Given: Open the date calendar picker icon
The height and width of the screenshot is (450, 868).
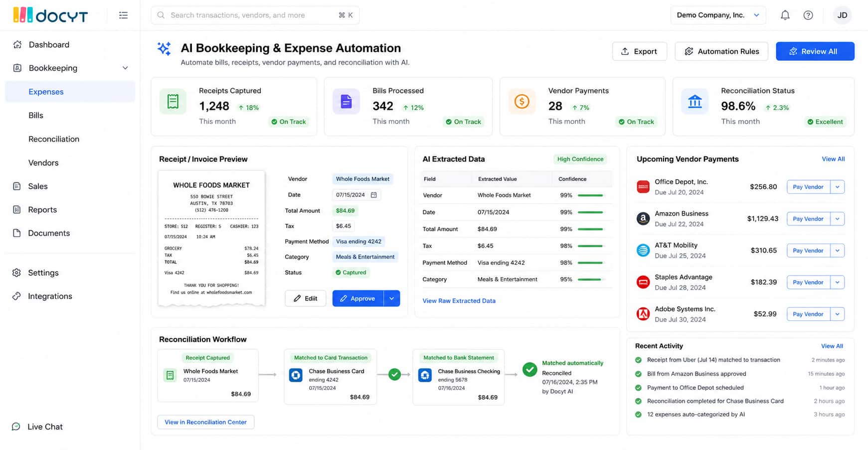Looking at the screenshot, I should 374,195.
